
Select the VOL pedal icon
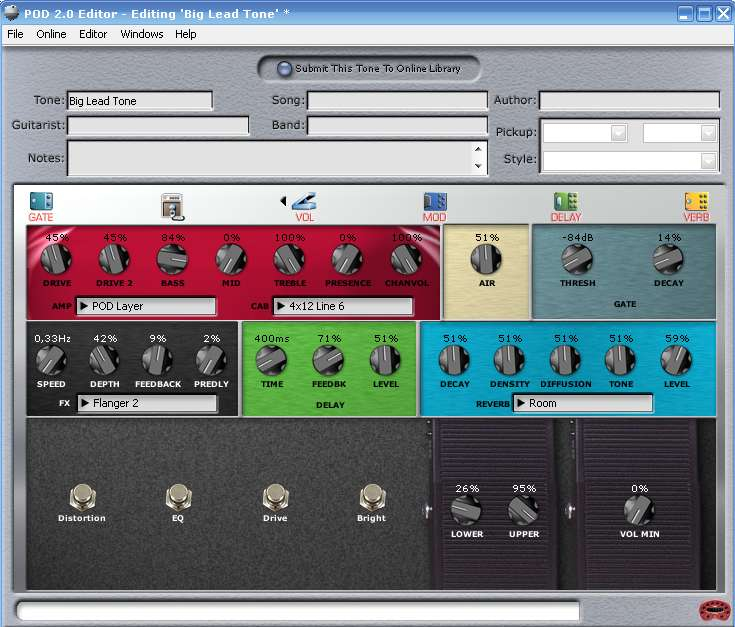point(304,202)
